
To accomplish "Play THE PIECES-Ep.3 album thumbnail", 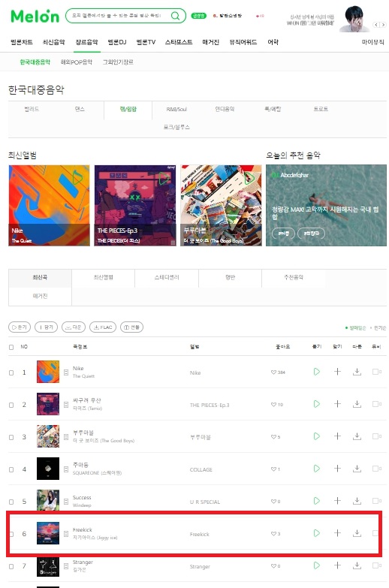I will pos(164,178).
